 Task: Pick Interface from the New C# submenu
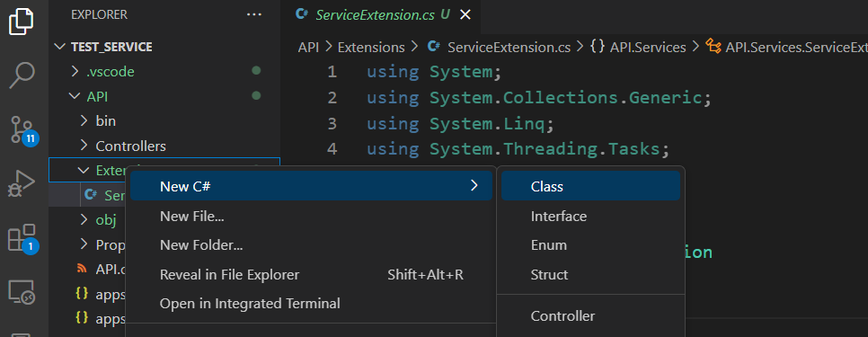tap(590, 217)
